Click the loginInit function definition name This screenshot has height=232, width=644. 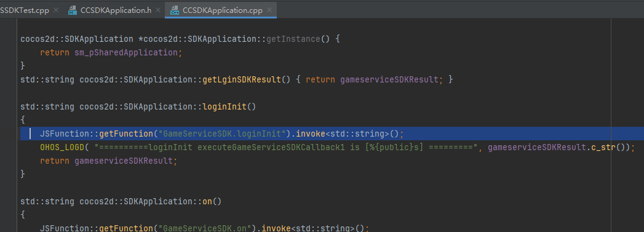[225, 106]
